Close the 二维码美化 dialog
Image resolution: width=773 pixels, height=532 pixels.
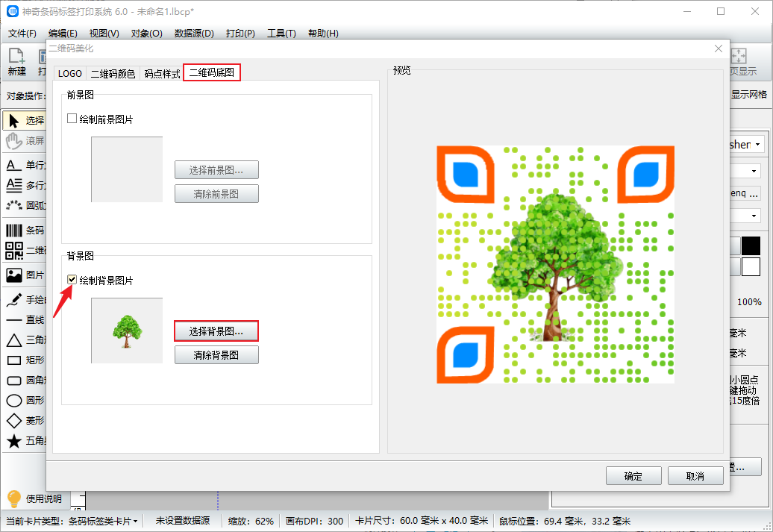719,48
